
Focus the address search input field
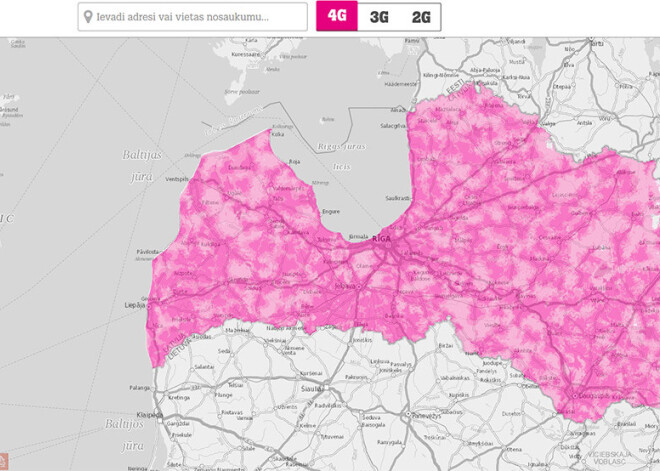point(200,17)
